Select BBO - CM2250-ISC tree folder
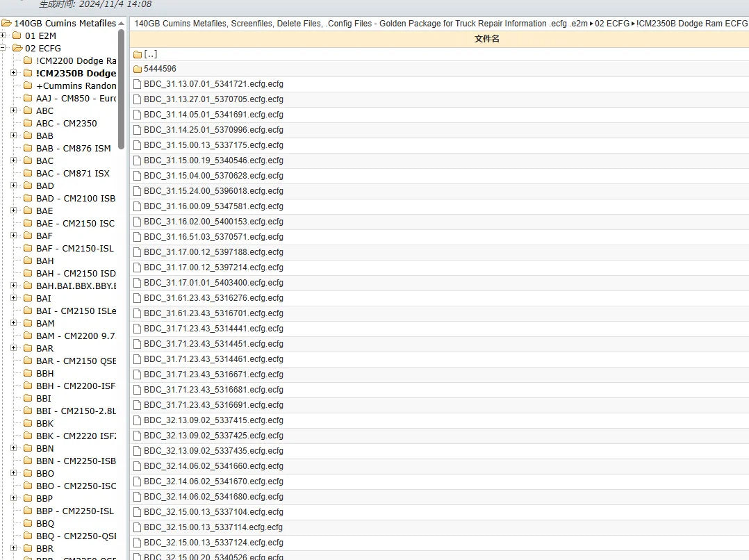Image resolution: width=749 pixels, height=560 pixels. (76, 486)
